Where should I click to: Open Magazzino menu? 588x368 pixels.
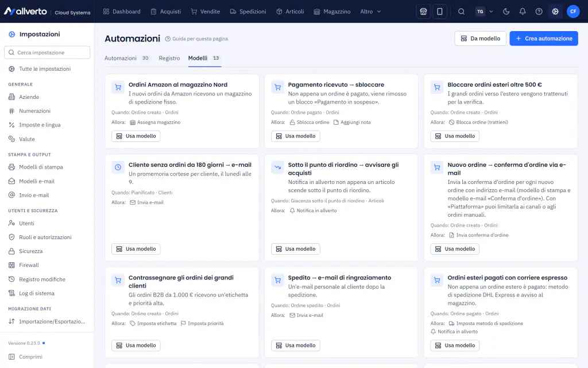pos(332,11)
